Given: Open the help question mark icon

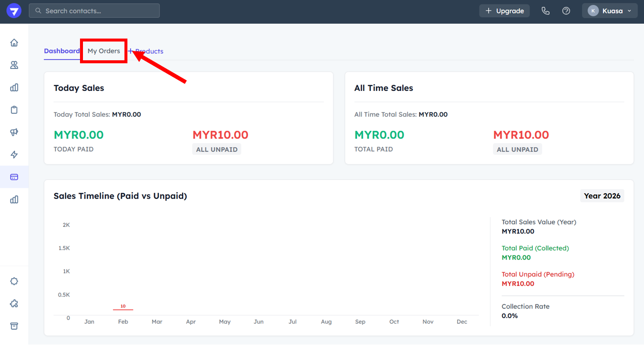Looking at the screenshot, I should coord(566,11).
